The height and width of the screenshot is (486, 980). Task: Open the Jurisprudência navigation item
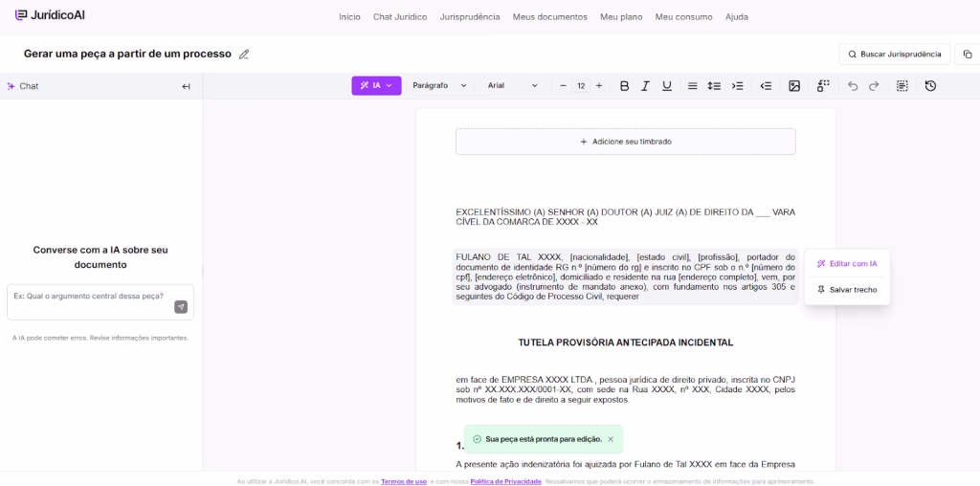[x=470, y=17]
